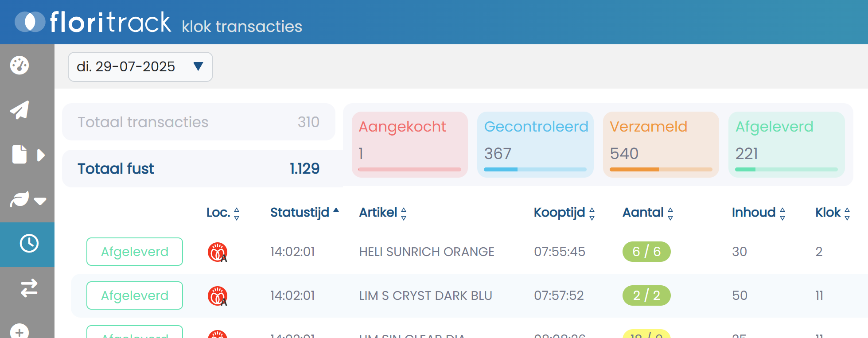Click location icon for HELI SUNRICH ORANGE

217,252
